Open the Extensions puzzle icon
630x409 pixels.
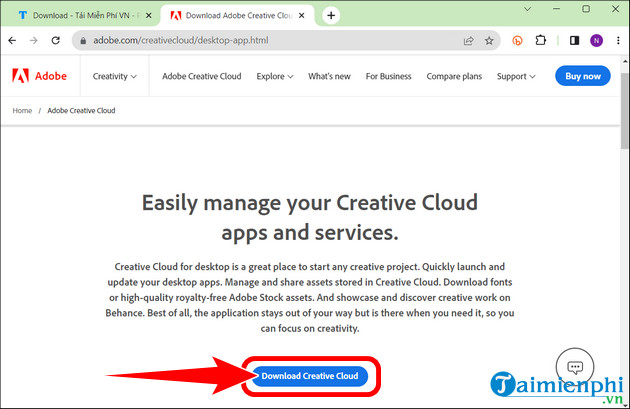point(540,40)
